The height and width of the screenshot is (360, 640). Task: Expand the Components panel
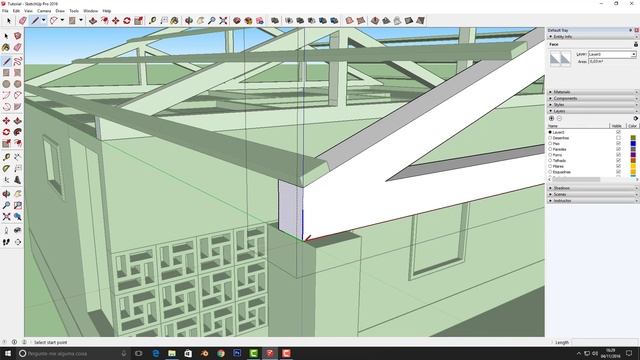click(x=593, y=99)
